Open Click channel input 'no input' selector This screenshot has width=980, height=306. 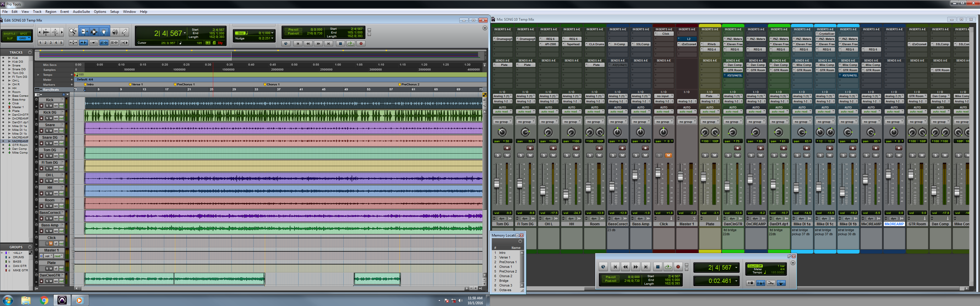(x=664, y=96)
